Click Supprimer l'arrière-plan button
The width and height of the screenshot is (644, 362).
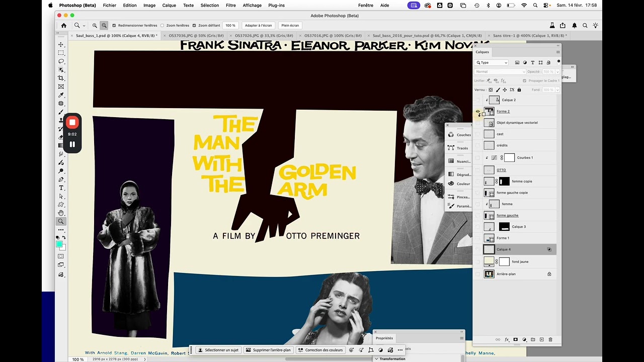268,350
